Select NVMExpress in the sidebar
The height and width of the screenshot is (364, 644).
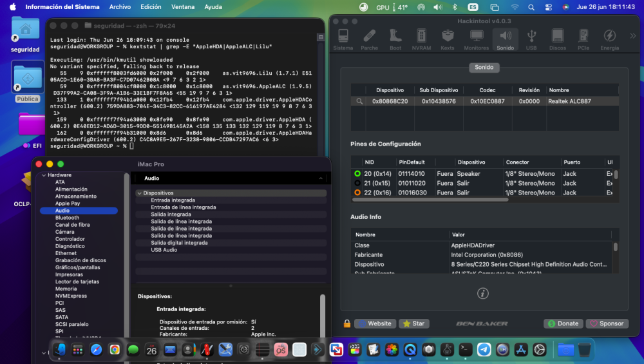point(71,296)
